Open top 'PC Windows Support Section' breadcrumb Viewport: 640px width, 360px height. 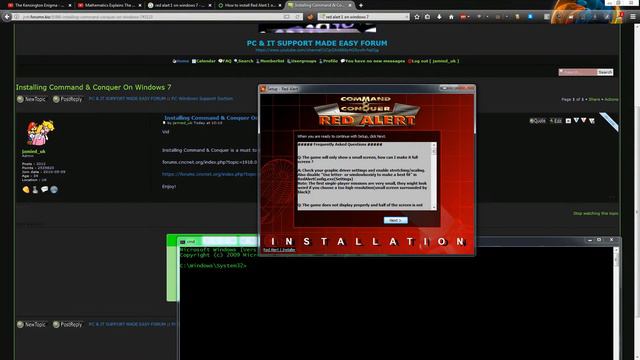tap(202, 98)
